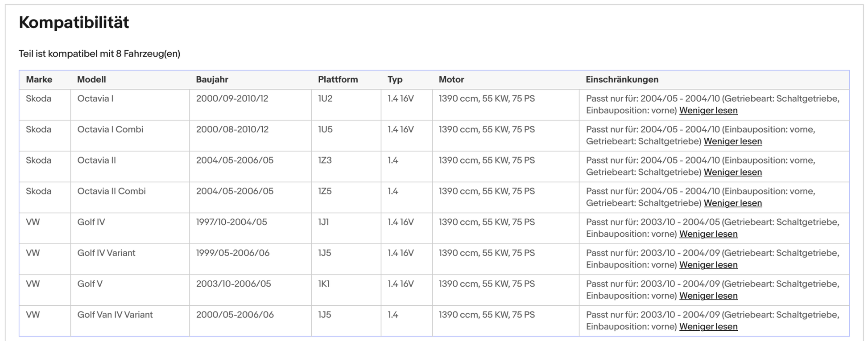Collapse the Golf V restrictions text
This screenshot has width=868, height=341.
pos(708,296)
